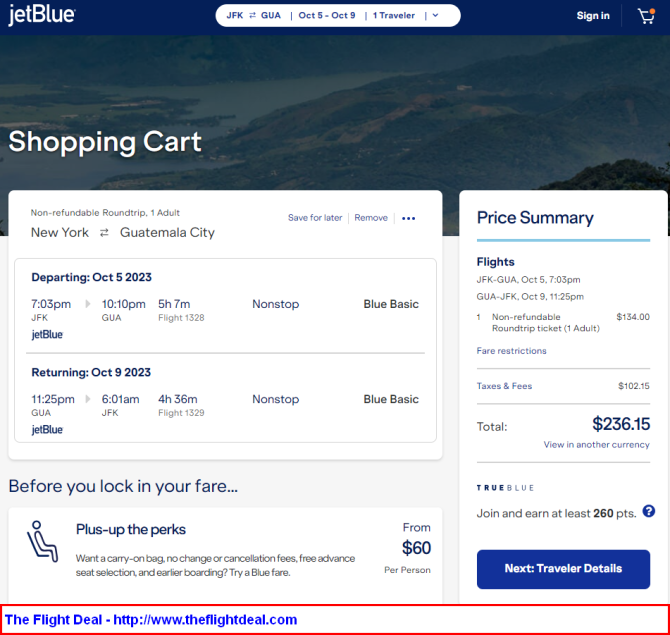Image resolution: width=670 pixels, height=635 pixels.
Task: Open the Oct 5 - Oct 9 date selector
Action: coord(326,16)
